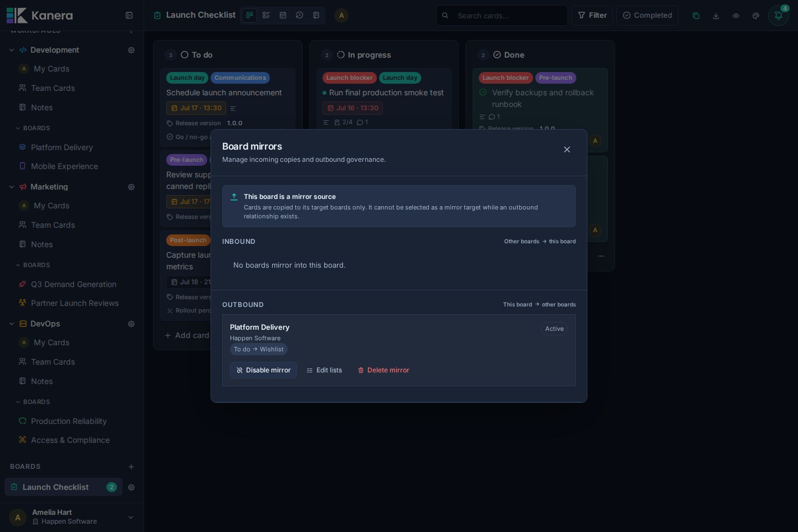Toggle Completed cards filter

tap(647, 16)
